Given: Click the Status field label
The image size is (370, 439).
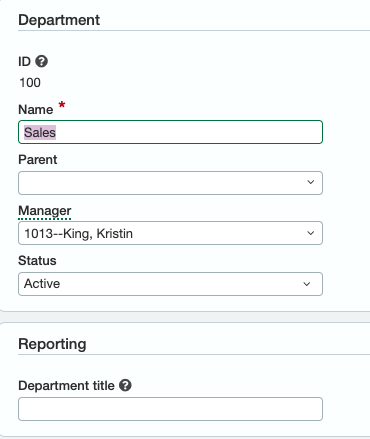Looking at the screenshot, I should (x=37, y=261).
